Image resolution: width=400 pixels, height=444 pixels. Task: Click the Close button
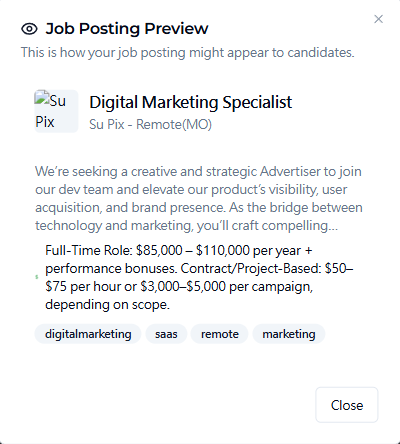(347, 405)
